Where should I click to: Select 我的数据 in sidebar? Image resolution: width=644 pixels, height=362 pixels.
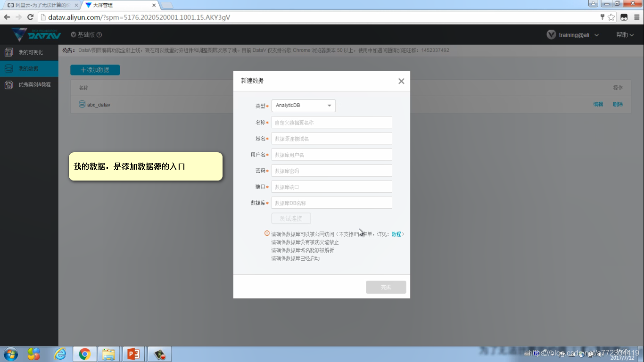tap(28, 69)
